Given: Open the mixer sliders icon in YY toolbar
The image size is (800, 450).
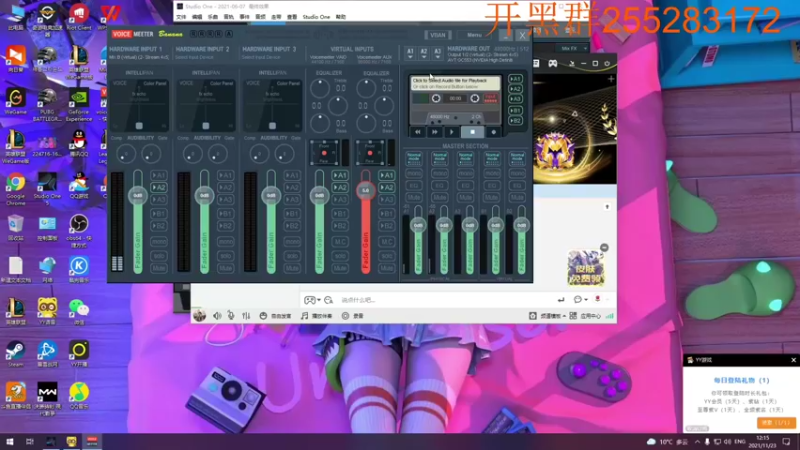Looking at the screenshot, I should (x=246, y=316).
